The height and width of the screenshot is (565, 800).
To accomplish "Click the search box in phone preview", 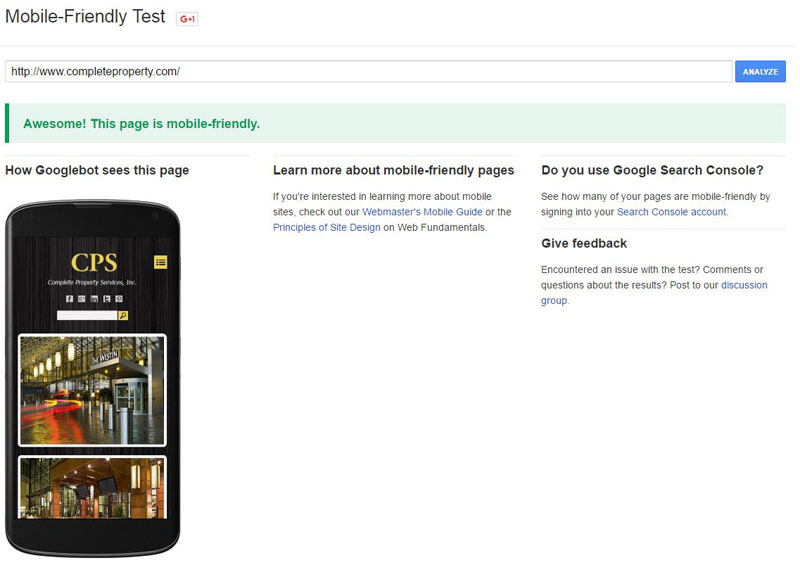I will pos(87,316).
